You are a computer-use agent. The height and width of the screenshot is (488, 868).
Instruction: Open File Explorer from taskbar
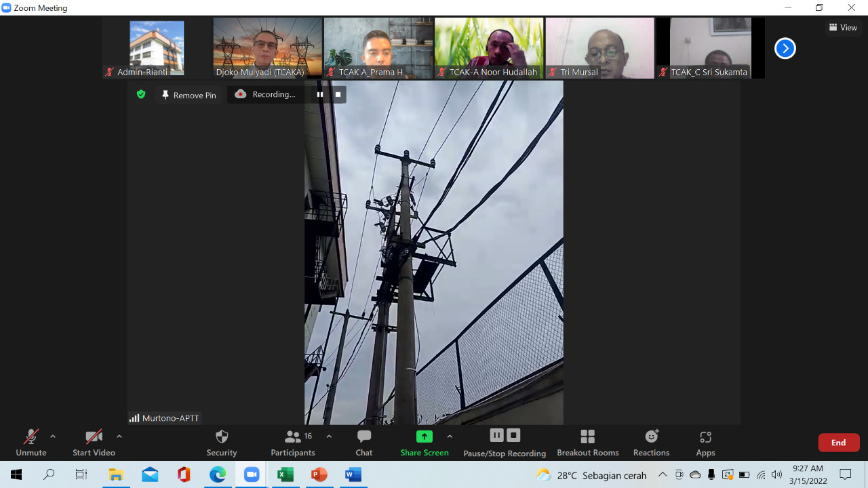pyautogui.click(x=116, y=474)
